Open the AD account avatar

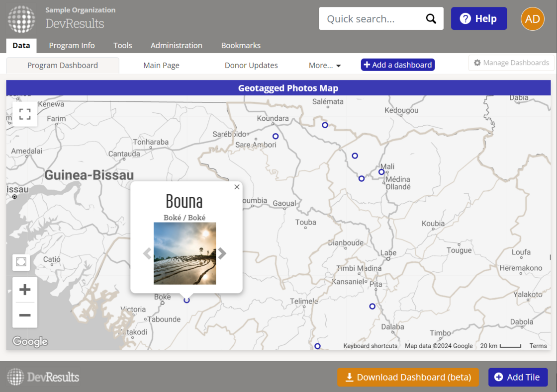coord(532,19)
